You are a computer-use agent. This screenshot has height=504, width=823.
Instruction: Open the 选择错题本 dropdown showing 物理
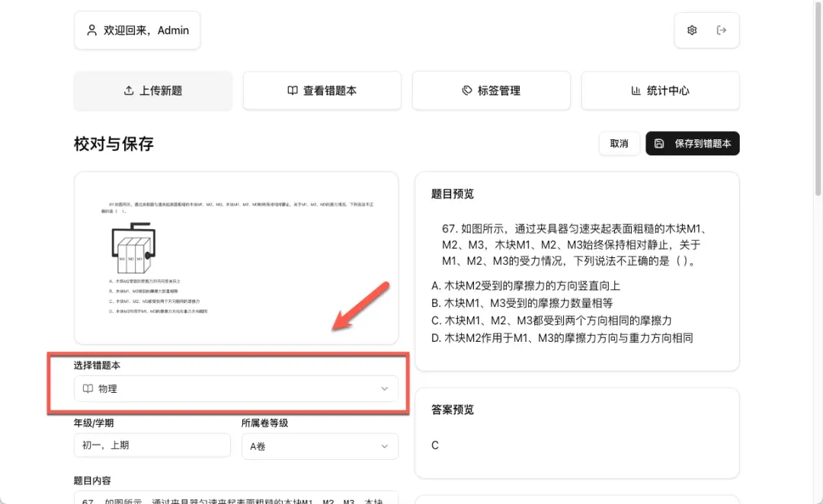235,388
